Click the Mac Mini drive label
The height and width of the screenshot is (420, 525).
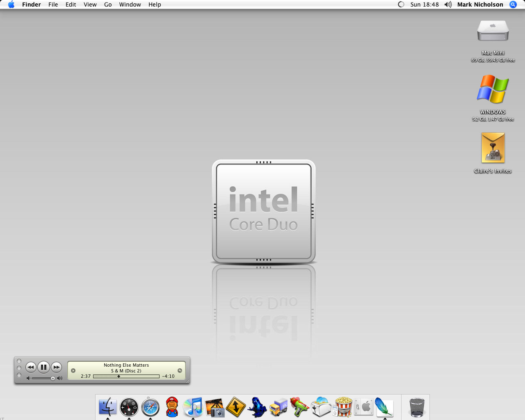(x=493, y=53)
